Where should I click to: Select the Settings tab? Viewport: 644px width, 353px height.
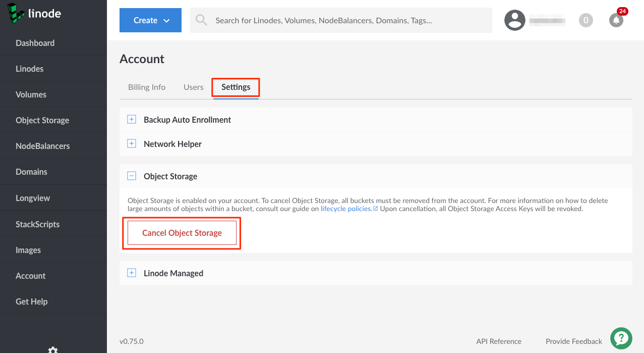tap(236, 87)
